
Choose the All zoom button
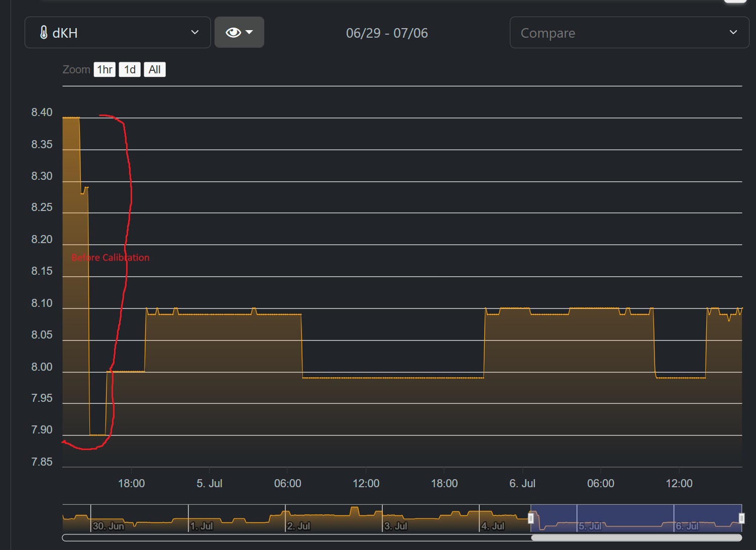pos(154,69)
